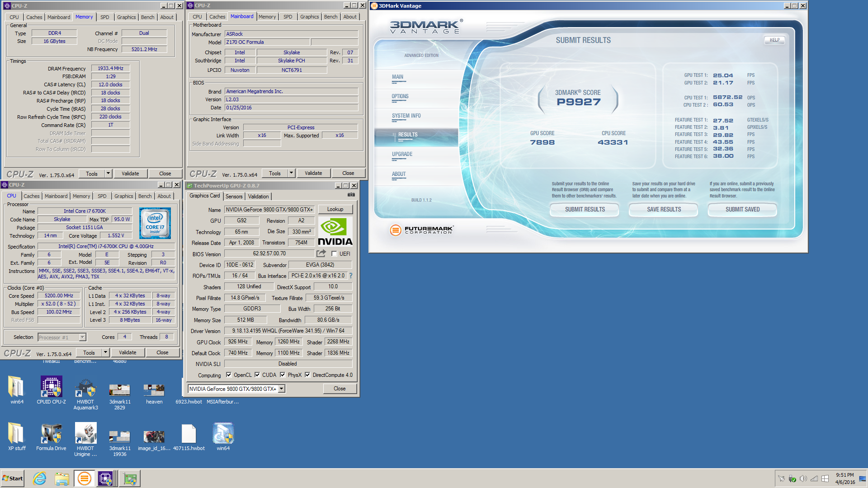The image size is (868, 488).
Task: Click the Intel Core i7 badge in CPU-Z
Action: pos(155,223)
